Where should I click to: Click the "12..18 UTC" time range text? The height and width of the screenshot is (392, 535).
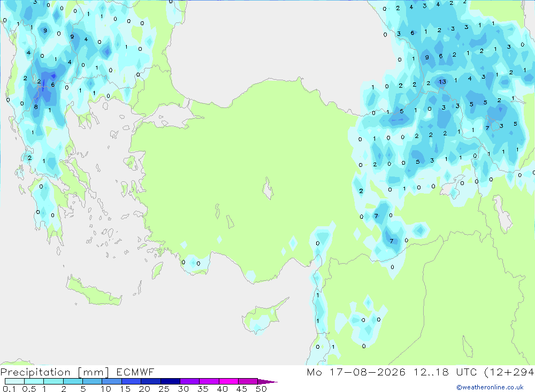coord(445,372)
